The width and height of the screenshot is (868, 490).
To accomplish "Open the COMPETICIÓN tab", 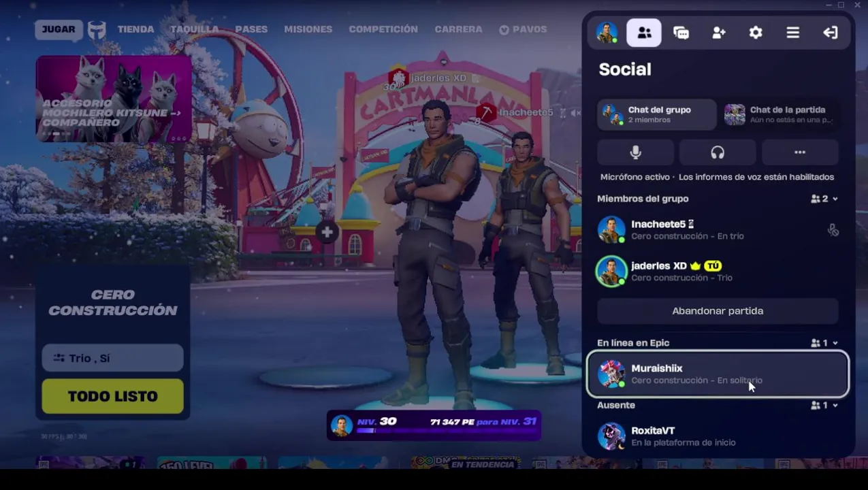I will (383, 29).
